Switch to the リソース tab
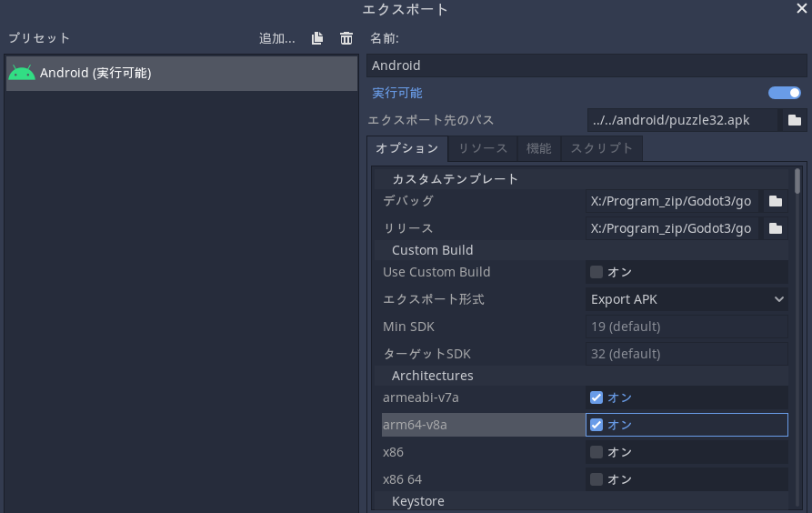812x513 pixels. [482, 148]
